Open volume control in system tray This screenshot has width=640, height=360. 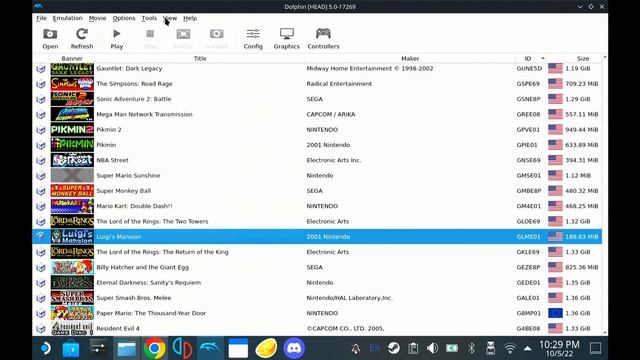432,348
